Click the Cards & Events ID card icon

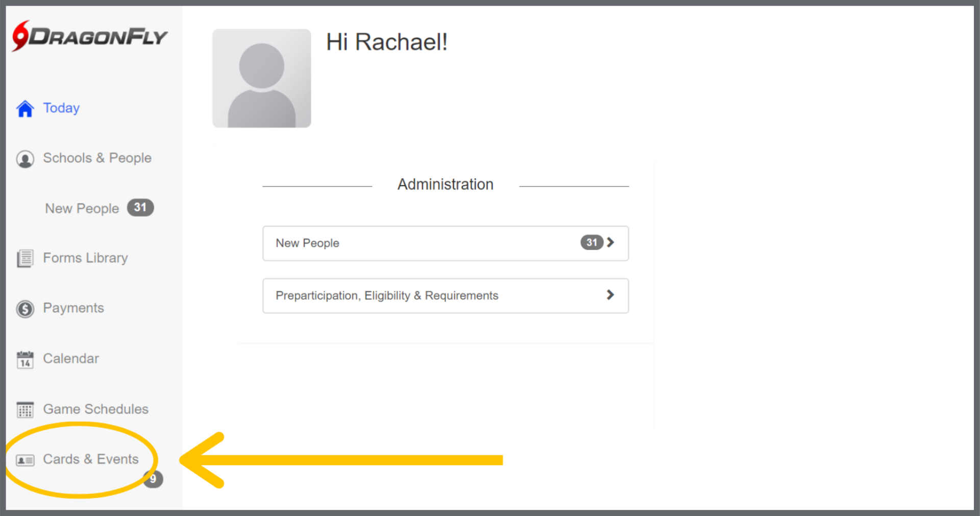click(x=25, y=460)
